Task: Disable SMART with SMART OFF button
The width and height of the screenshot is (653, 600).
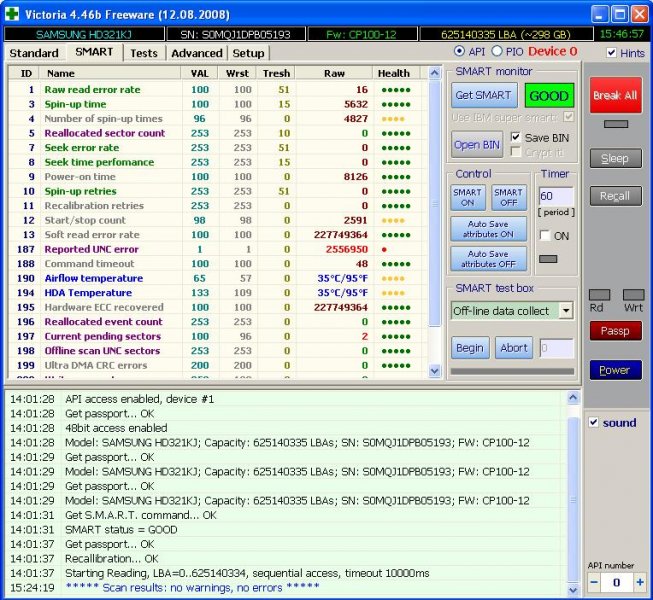Action: coord(508,197)
